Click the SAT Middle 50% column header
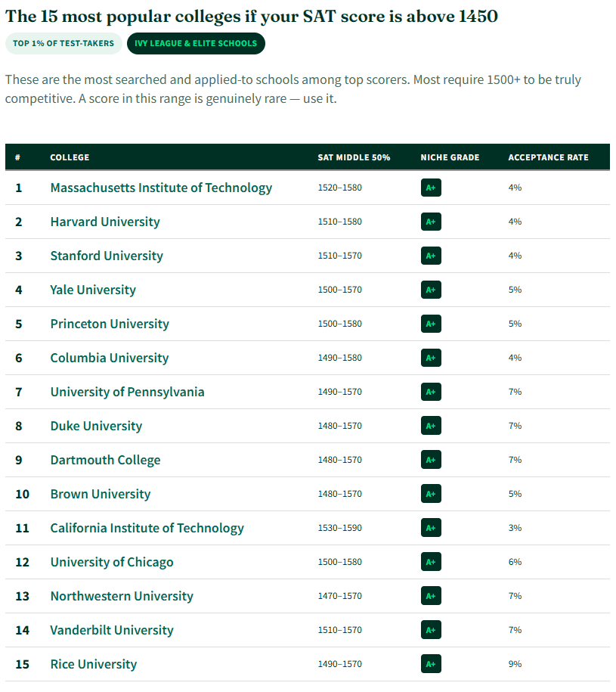Image resolution: width=616 pixels, height=692 pixels. click(x=354, y=157)
